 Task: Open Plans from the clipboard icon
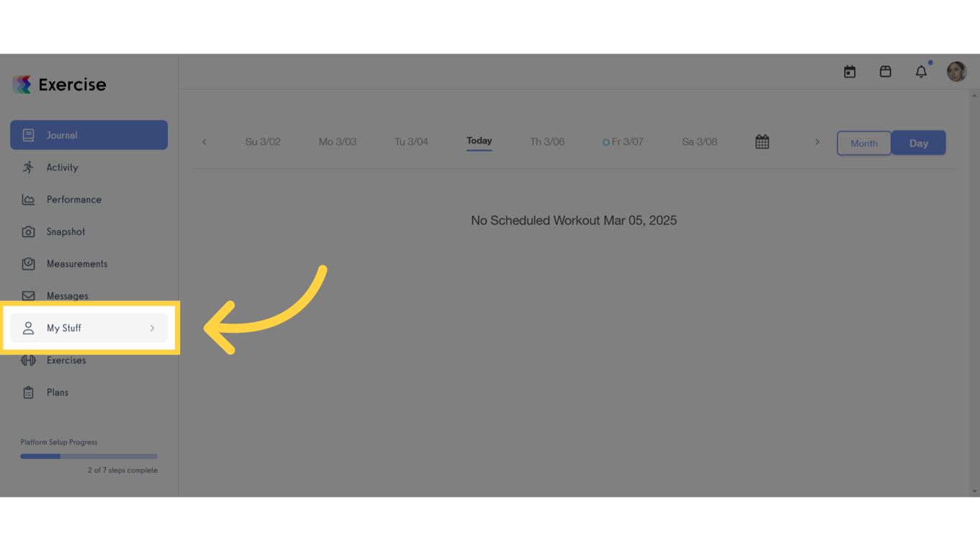(x=28, y=392)
